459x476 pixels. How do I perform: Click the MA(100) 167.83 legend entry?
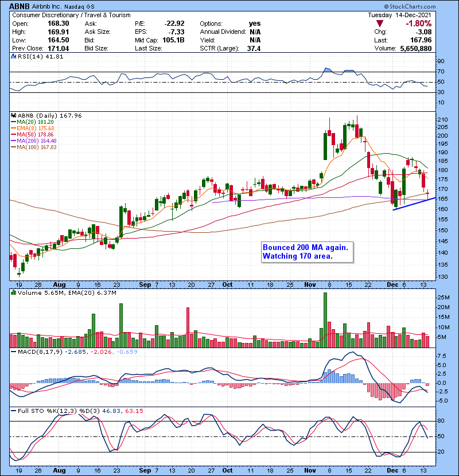(x=34, y=147)
